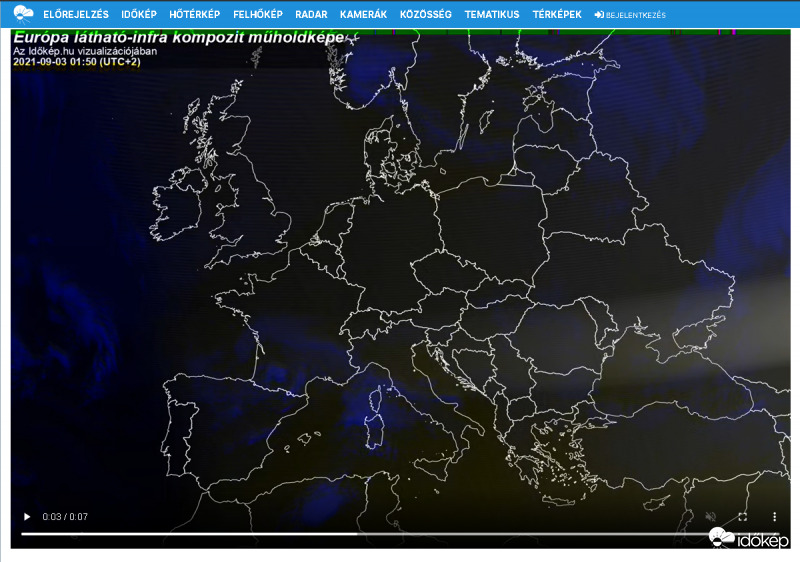Select FELHŐKÉP in the navigation bar
This screenshot has width=800, height=562.
click(x=257, y=15)
